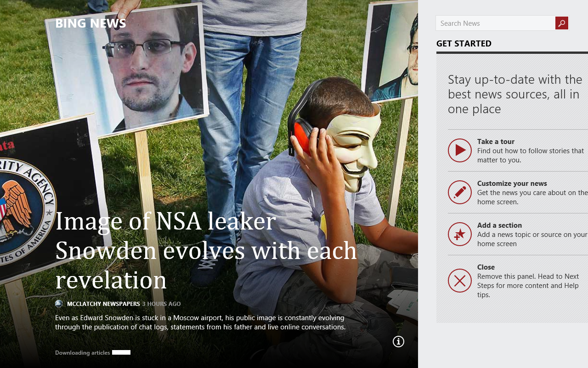Click the BING NEWS title

(90, 23)
